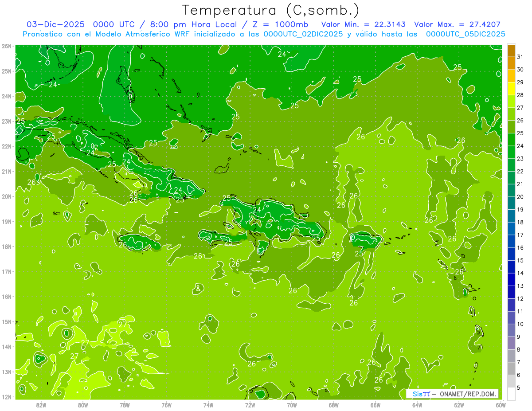
Task: Click the '0000 UTC' time label in the header
Action: [114, 24]
